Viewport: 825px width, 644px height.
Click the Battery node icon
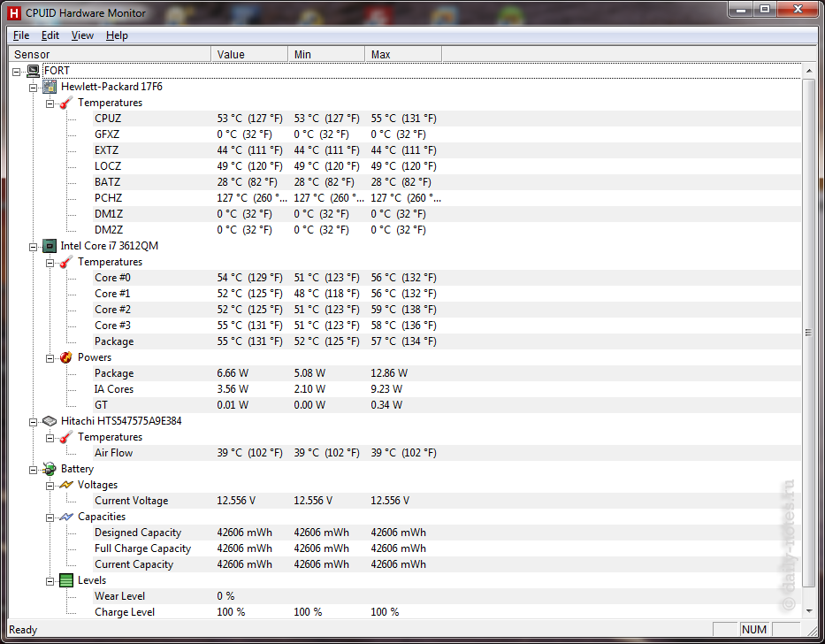coord(50,469)
